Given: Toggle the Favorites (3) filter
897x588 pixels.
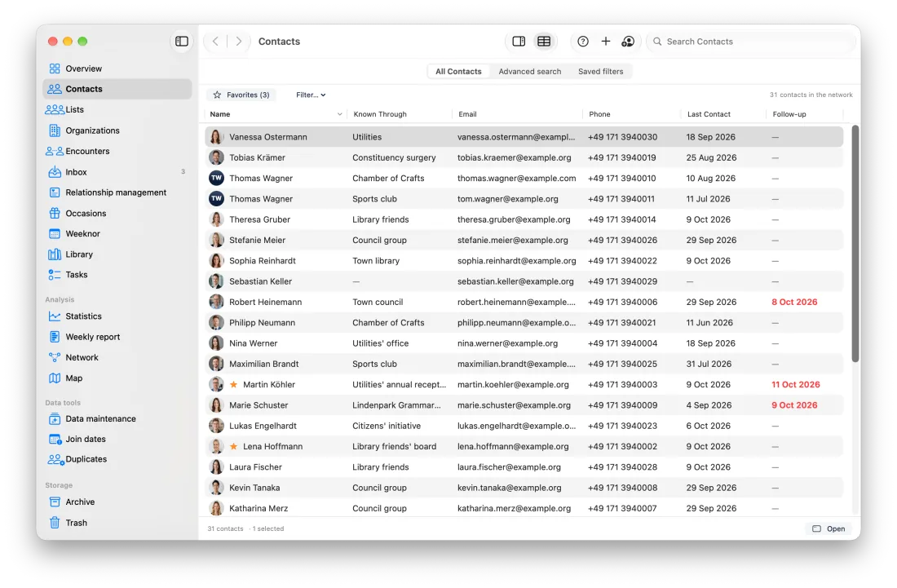Looking at the screenshot, I should pos(241,95).
